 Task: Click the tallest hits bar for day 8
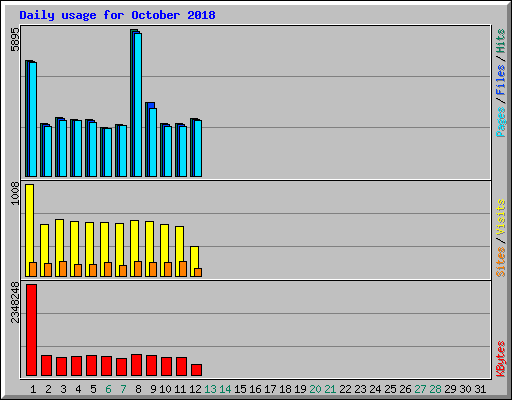click(136, 103)
